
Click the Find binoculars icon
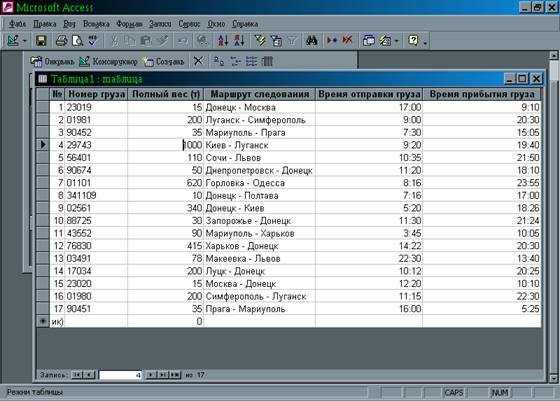[311, 40]
